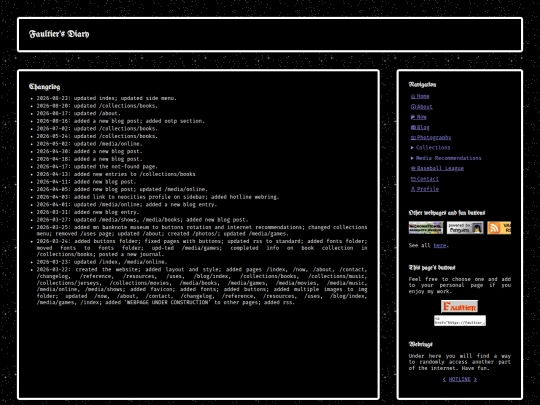This screenshot has width=540, height=405.
Task: Go to the About page link
Action: [421, 107]
